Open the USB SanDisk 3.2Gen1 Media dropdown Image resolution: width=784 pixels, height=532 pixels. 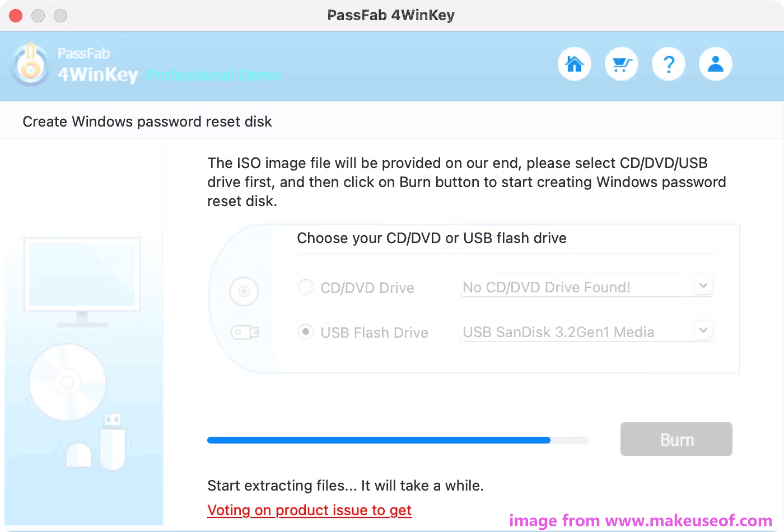(x=704, y=330)
